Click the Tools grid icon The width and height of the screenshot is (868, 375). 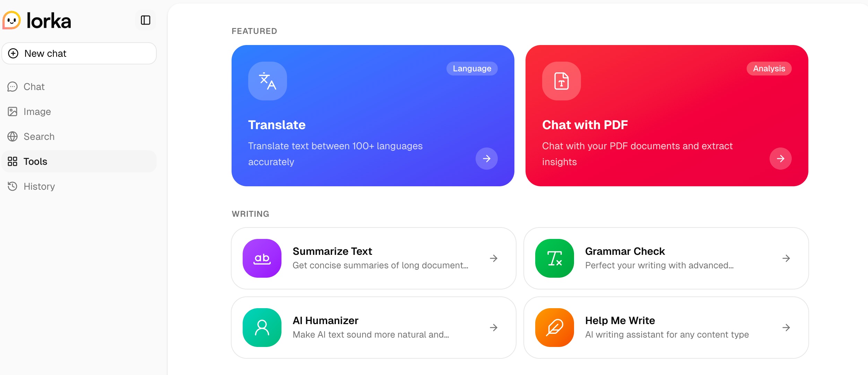point(13,161)
